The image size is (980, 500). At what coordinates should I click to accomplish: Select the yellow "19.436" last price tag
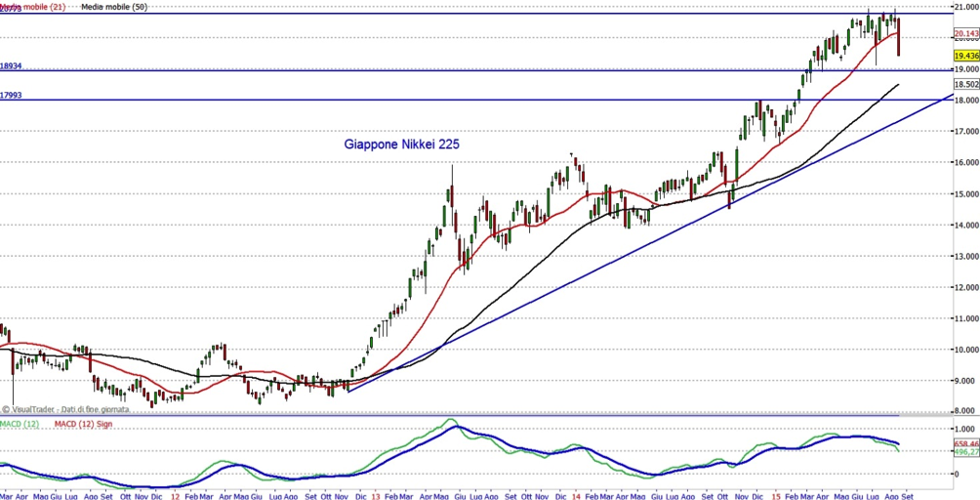click(966, 56)
